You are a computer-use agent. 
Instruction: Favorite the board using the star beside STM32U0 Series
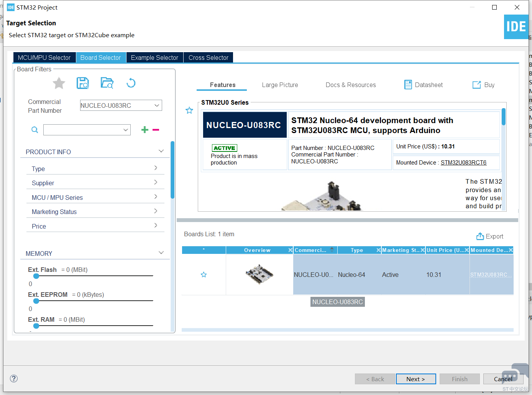pyautogui.click(x=189, y=110)
